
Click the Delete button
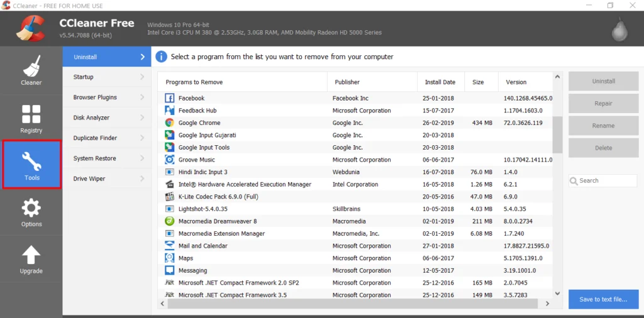pos(603,148)
